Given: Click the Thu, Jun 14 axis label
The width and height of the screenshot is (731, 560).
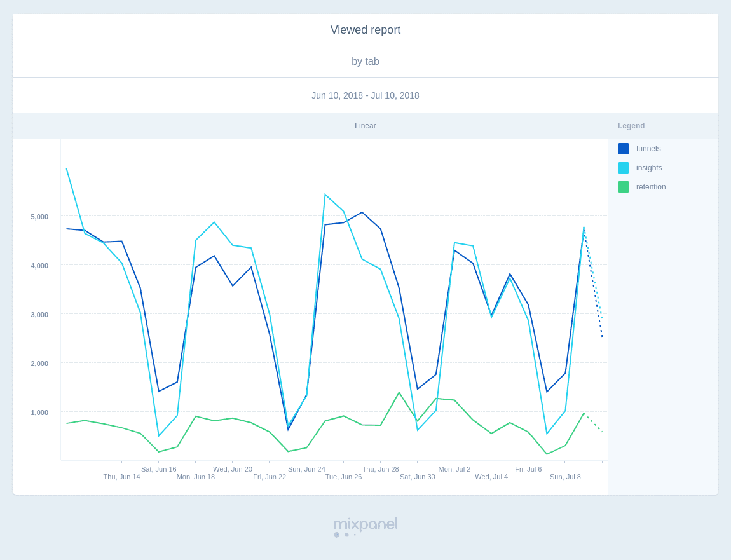Looking at the screenshot, I should coord(122,477).
